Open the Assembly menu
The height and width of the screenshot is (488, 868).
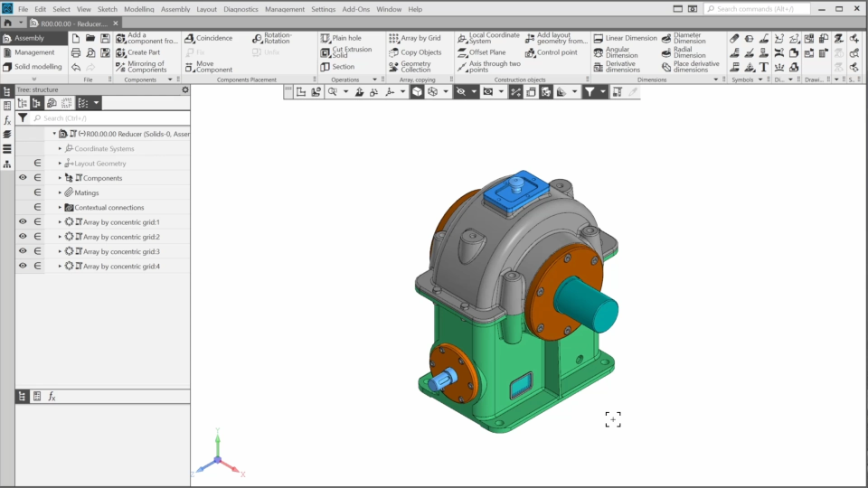(175, 9)
